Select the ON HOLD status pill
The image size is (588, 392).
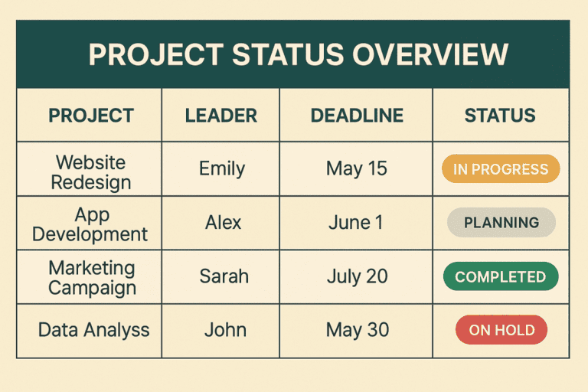(501, 330)
